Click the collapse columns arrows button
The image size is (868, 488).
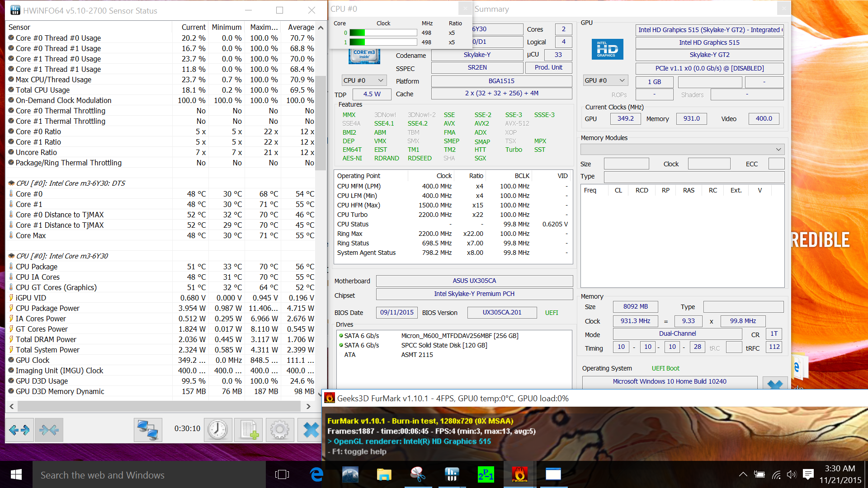(49, 430)
